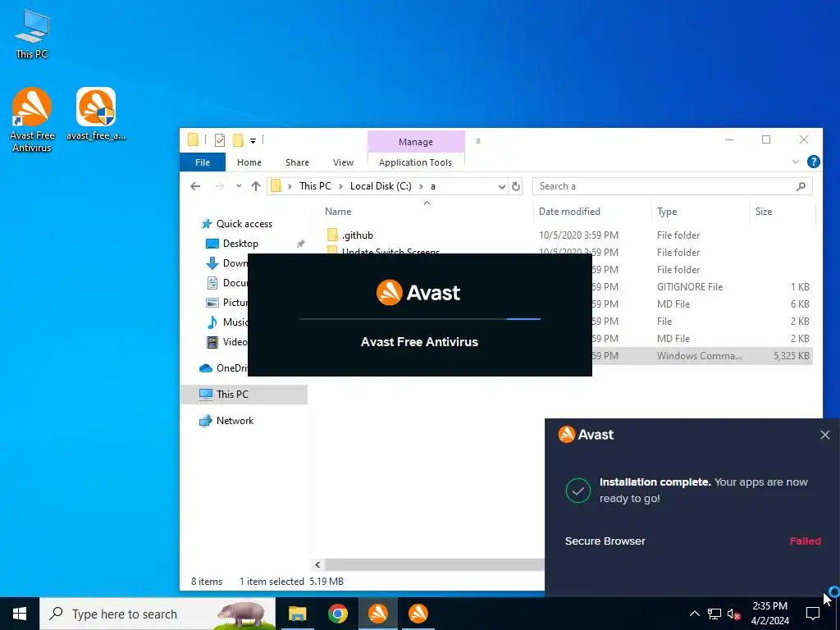Click the search magnifier icon in Explorer
840x630 pixels.
pyautogui.click(x=801, y=186)
